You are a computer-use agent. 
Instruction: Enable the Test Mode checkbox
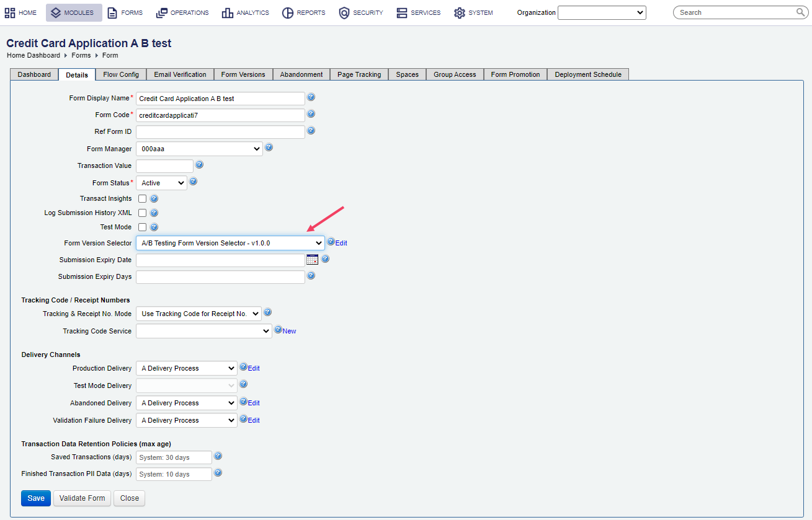[141, 227]
